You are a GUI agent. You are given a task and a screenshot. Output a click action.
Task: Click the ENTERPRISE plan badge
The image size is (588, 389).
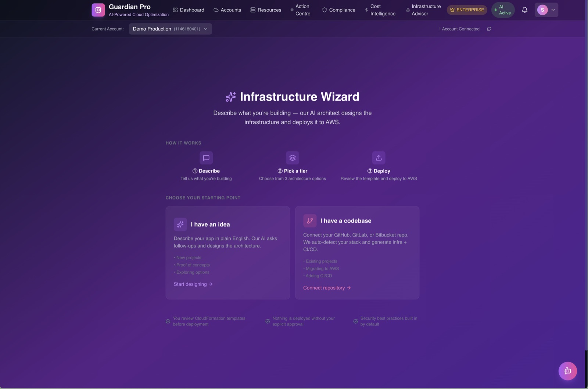[467, 10]
